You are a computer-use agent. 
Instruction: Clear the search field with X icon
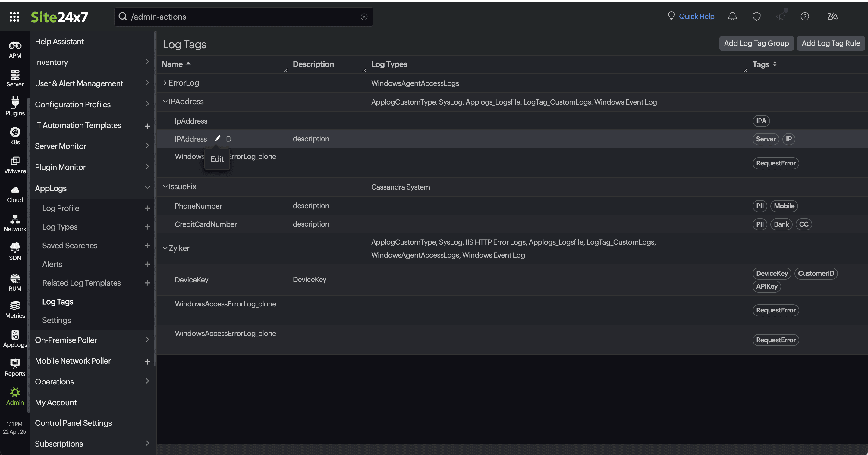click(364, 17)
